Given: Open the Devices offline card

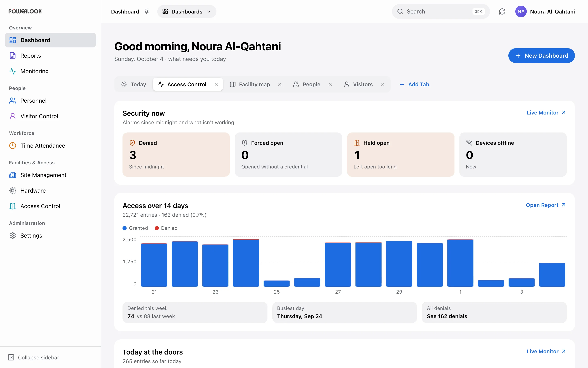Looking at the screenshot, I should (x=513, y=155).
